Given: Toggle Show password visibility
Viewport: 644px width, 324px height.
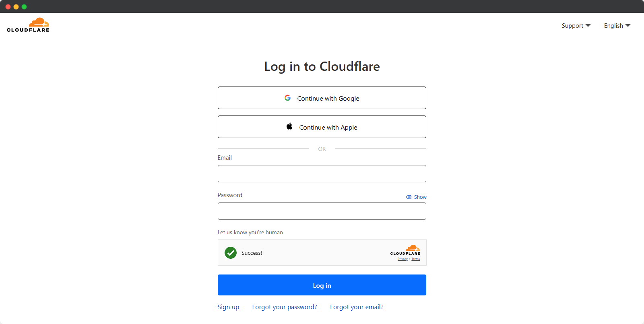Looking at the screenshot, I should click(x=416, y=197).
